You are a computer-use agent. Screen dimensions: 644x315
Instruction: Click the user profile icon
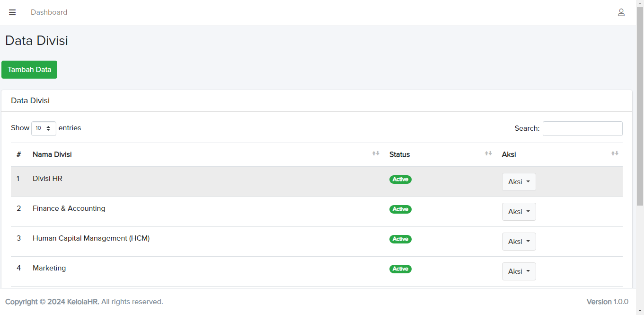click(621, 12)
